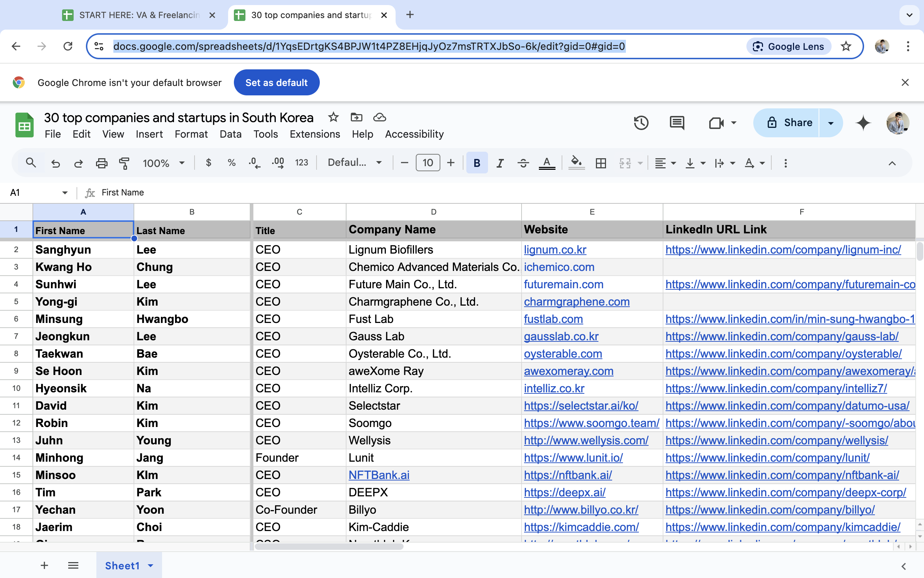Bookmark this page star icon
This screenshot has height=578, width=924.
click(846, 46)
